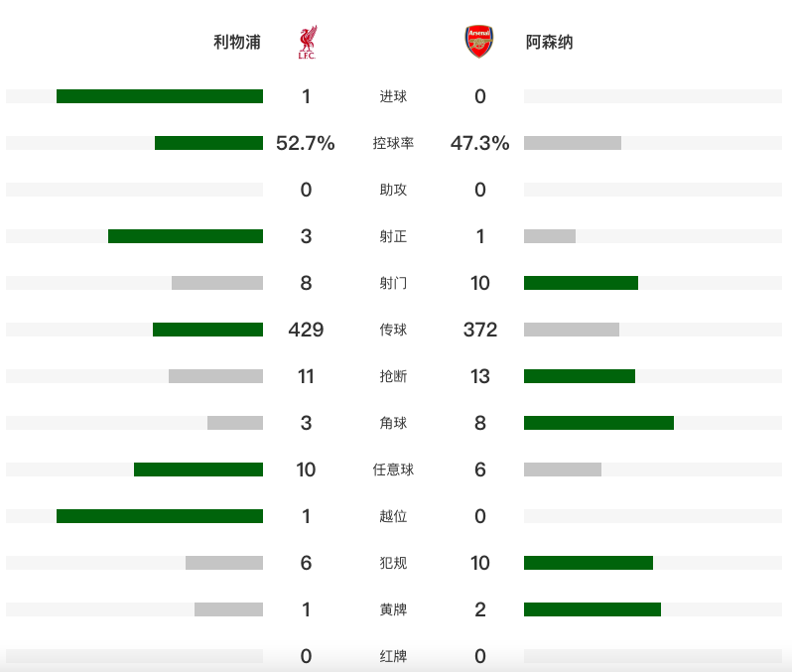Click Liverpool's green 任意球 free kicks bar
Viewport: 792px width, 672px height.
(198, 470)
